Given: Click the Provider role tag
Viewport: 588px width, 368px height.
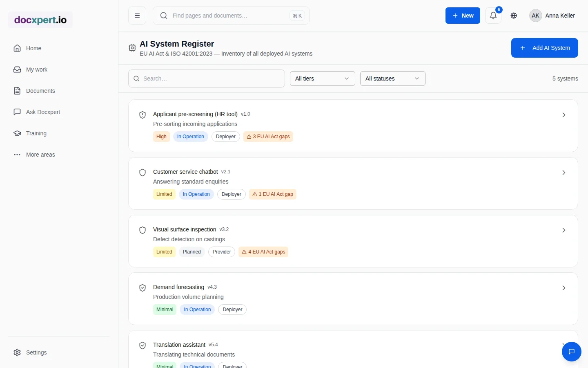Looking at the screenshot, I should (222, 252).
